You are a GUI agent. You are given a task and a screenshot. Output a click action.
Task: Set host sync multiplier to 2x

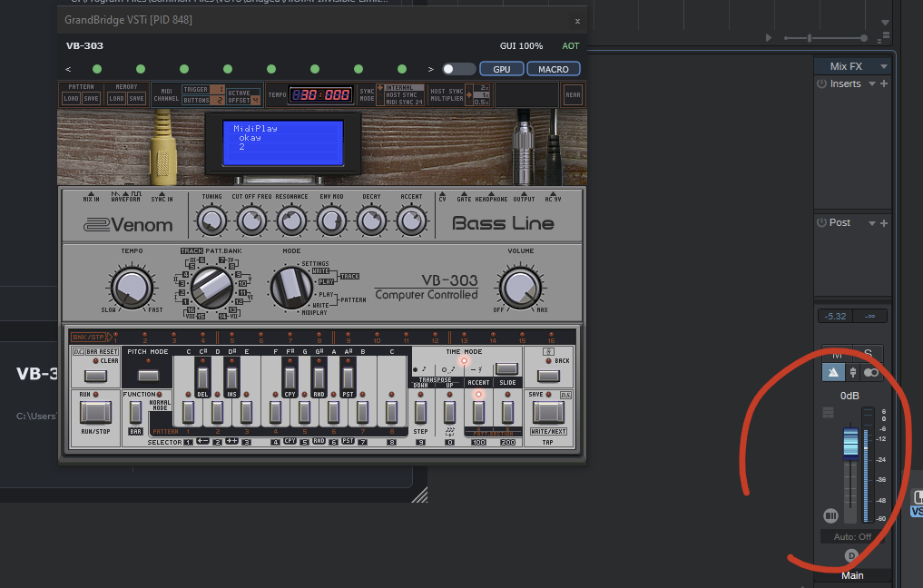pos(484,88)
